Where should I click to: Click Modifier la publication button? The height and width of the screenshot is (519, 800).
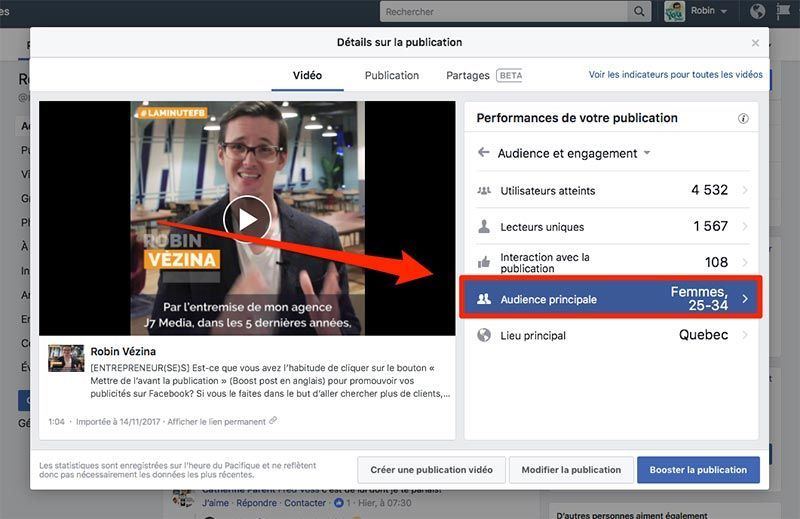tap(570, 470)
